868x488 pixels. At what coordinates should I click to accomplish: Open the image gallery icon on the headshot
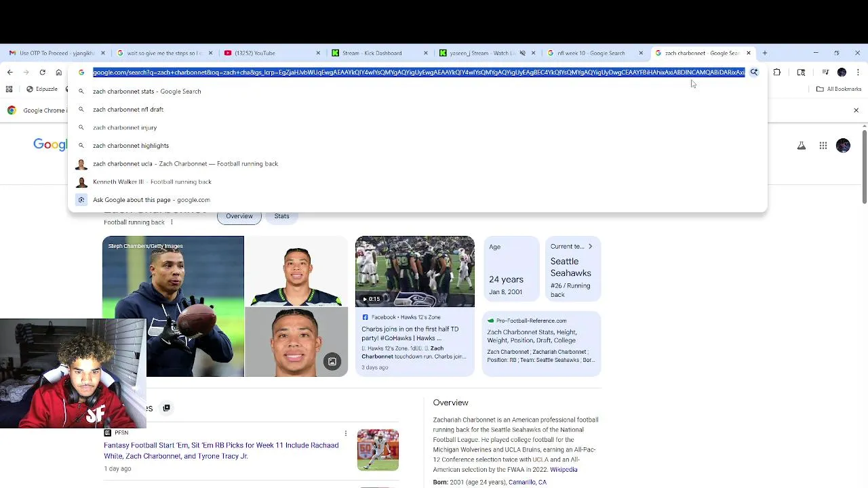click(332, 361)
